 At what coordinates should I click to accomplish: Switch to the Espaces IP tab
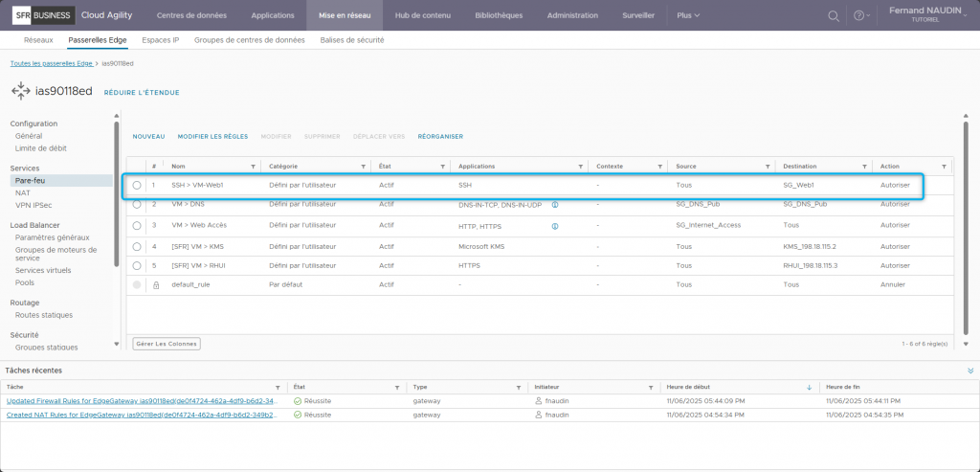tap(160, 40)
